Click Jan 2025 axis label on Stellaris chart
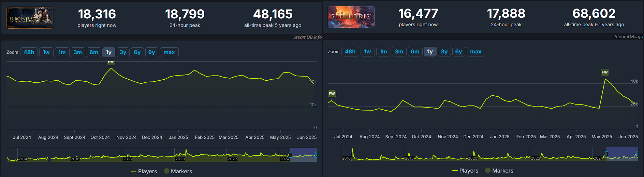This screenshot has height=177, width=644. (x=500, y=136)
